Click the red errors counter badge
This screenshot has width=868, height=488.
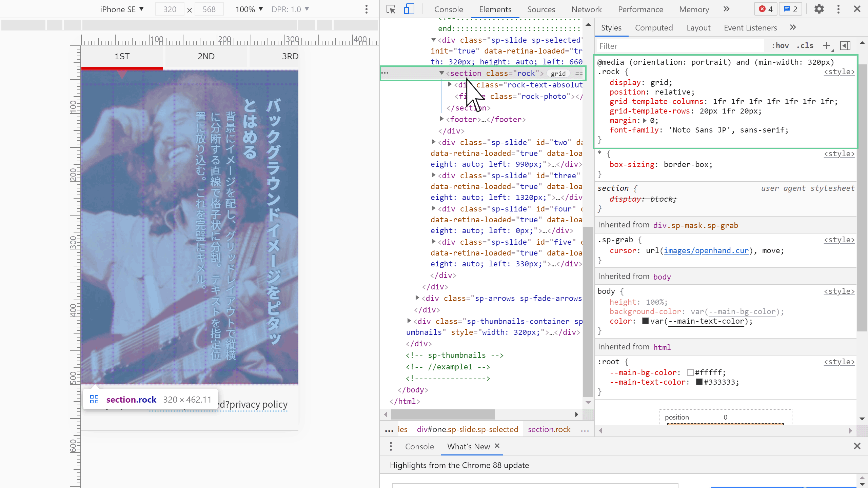click(x=766, y=9)
